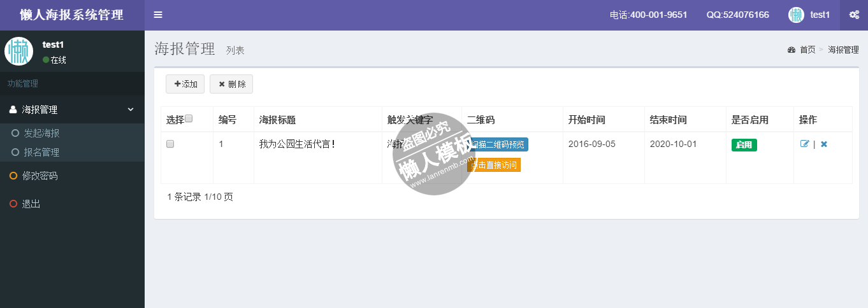
Task: Click the 海报管理 breadcrumb text
Action: (x=843, y=50)
